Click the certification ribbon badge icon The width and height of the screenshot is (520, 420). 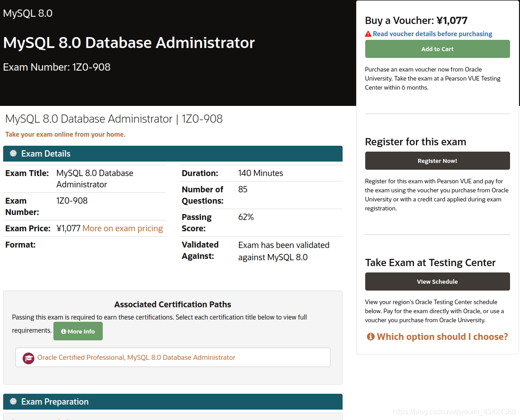coord(28,358)
